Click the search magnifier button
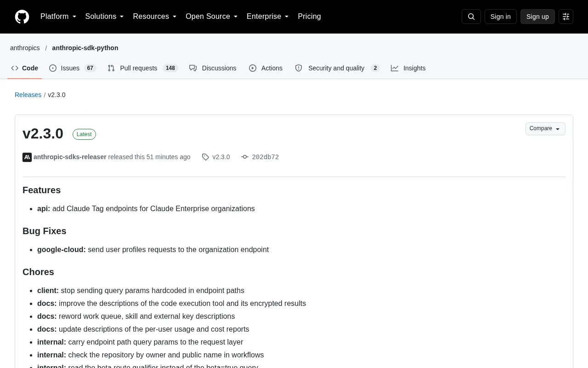 point(471,17)
